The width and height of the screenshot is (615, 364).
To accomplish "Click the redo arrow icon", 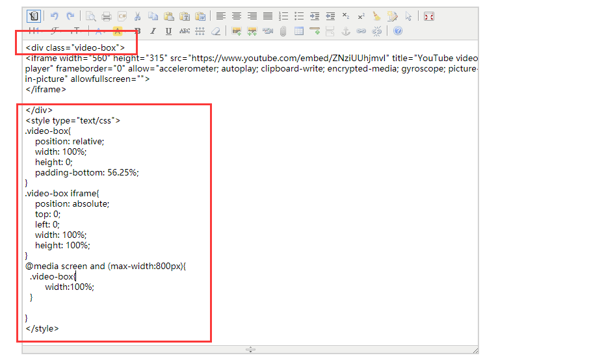I will [x=70, y=16].
